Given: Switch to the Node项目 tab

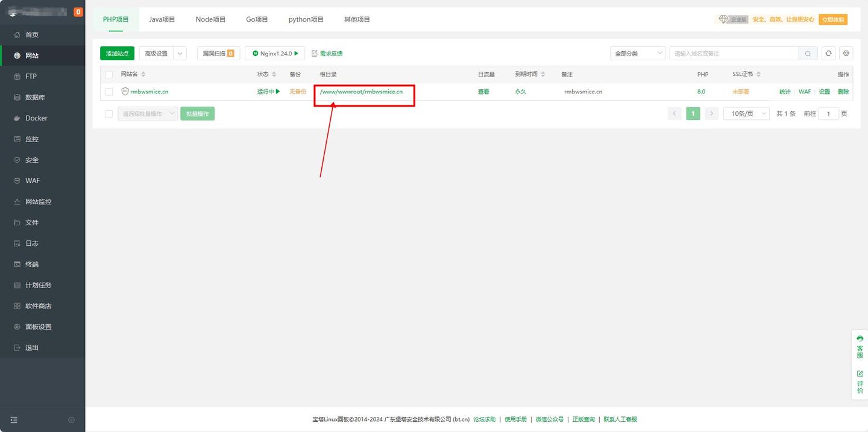Looking at the screenshot, I should coord(210,19).
